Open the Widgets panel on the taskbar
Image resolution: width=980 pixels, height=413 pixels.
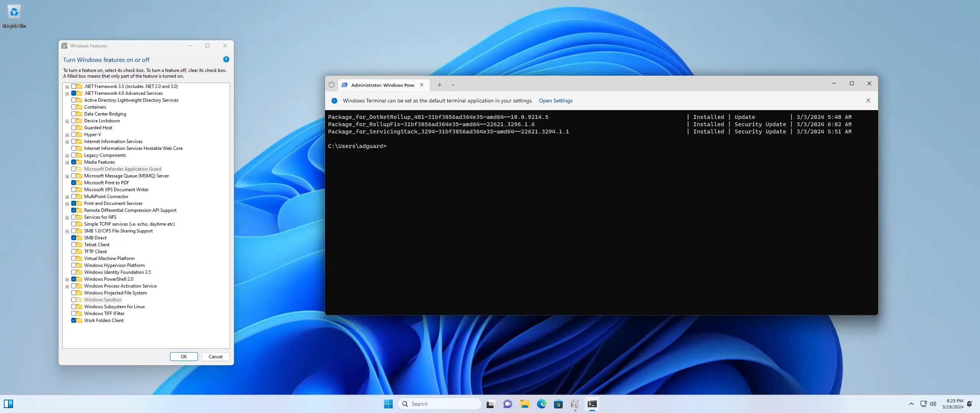pos(8,404)
